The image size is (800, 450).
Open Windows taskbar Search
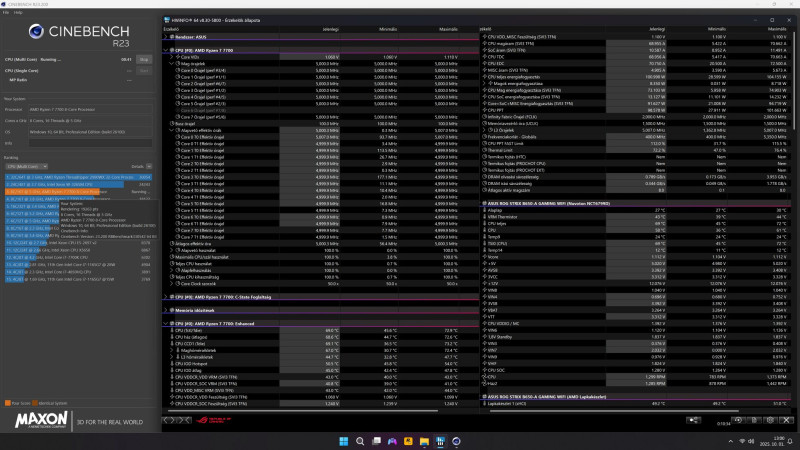(x=360, y=441)
